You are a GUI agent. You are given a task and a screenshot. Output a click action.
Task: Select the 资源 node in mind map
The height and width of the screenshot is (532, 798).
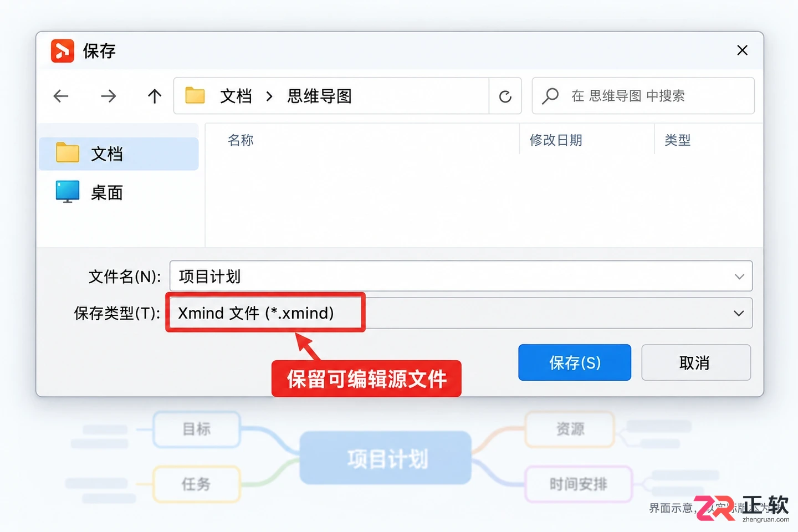(x=570, y=429)
